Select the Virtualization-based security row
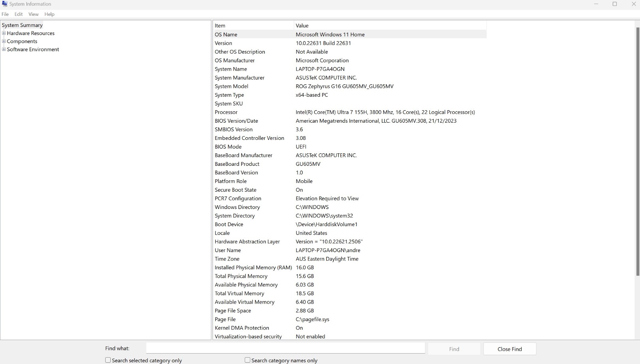Viewport: 640px width, 364px height. pos(350,336)
